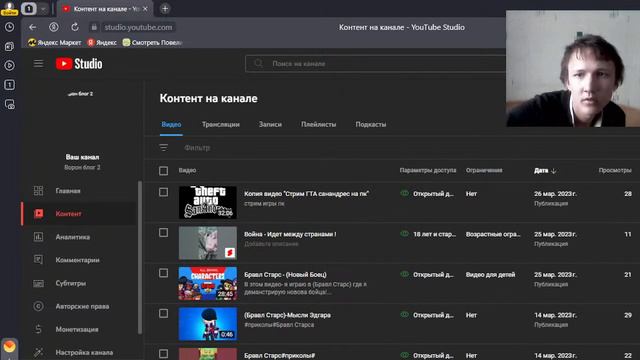Open video title Война - Идет между странами
The height and width of the screenshot is (360, 640).
290,234
